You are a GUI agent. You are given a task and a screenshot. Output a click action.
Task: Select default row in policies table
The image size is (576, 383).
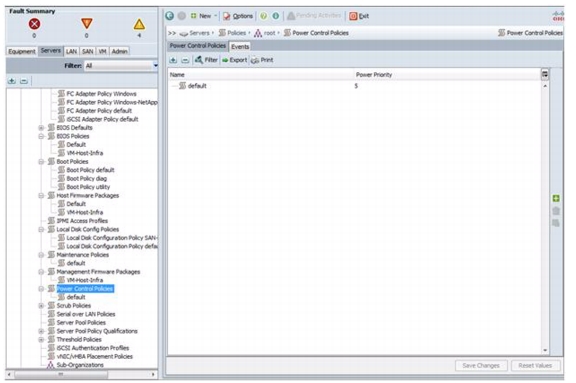tap(354, 86)
